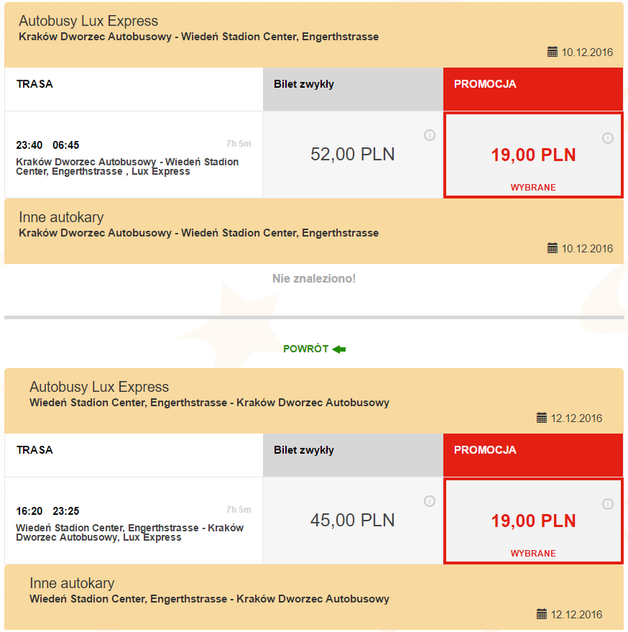The height and width of the screenshot is (632, 628).
Task: Select the 45,00 PLN regular ticket
Action: coord(353,520)
